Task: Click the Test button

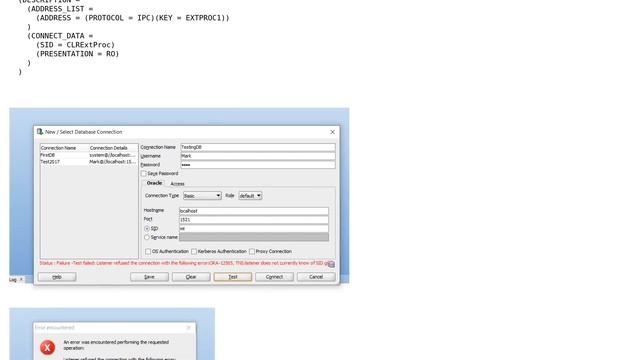Action: point(233,277)
